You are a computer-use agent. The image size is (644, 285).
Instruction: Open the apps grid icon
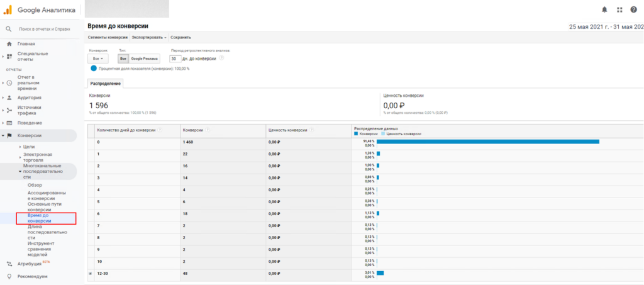[x=619, y=9]
